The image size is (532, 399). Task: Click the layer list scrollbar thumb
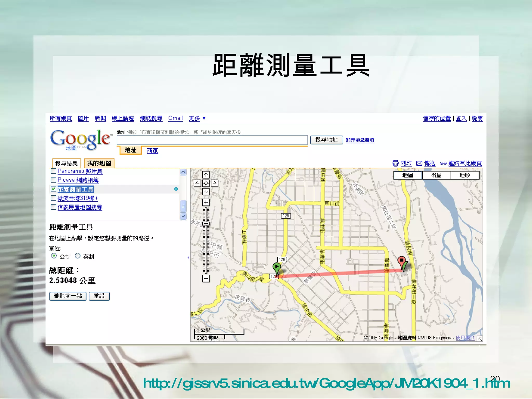[x=183, y=206]
